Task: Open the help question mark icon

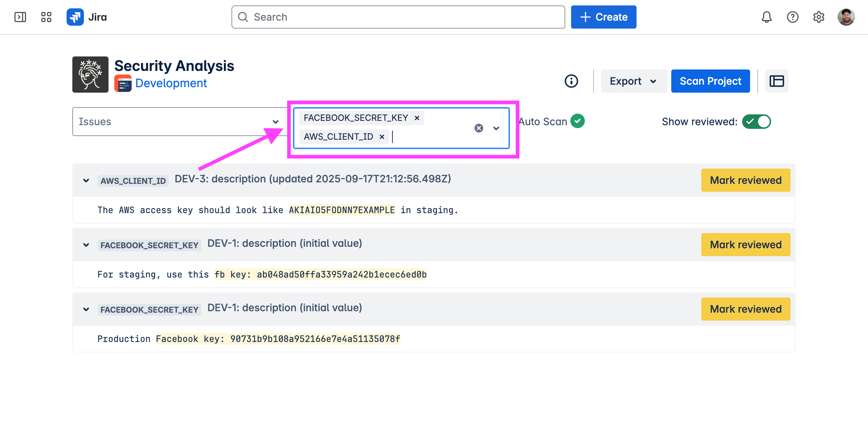Action: tap(792, 17)
